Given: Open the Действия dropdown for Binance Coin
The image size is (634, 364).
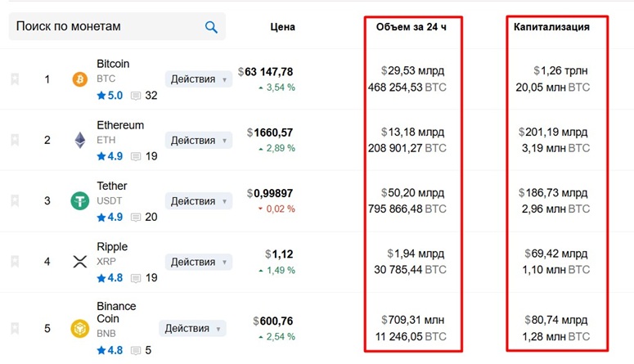Looking at the screenshot, I should pyautogui.click(x=192, y=328).
